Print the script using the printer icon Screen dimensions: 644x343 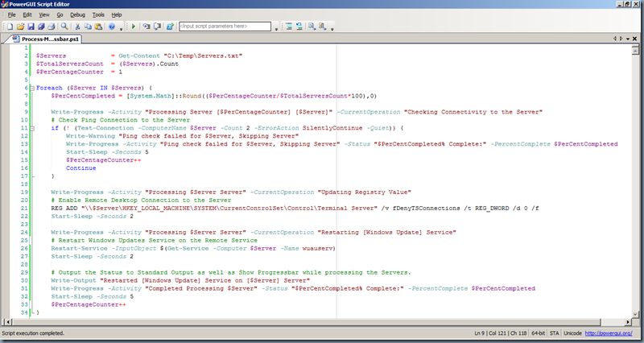(x=52, y=27)
